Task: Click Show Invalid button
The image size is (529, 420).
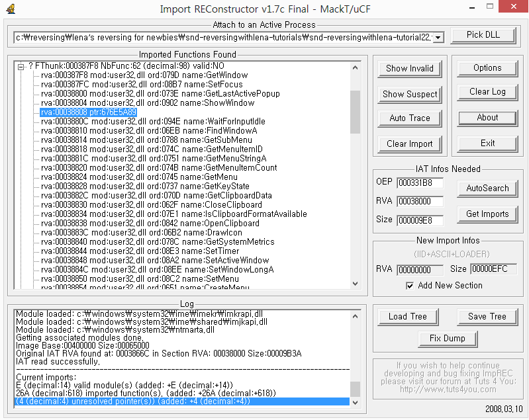Action: (410, 68)
